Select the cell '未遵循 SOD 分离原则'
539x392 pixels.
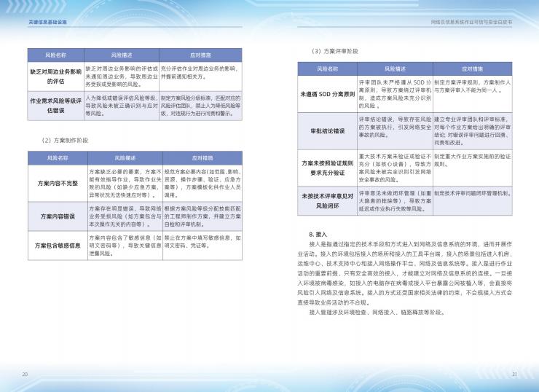click(x=328, y=94)
